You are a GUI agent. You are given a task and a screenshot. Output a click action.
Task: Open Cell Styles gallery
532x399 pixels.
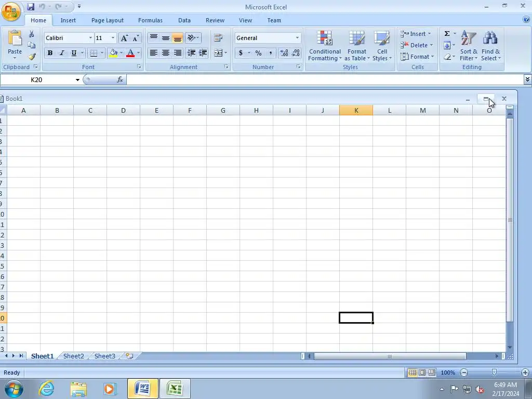coord(382,46)
